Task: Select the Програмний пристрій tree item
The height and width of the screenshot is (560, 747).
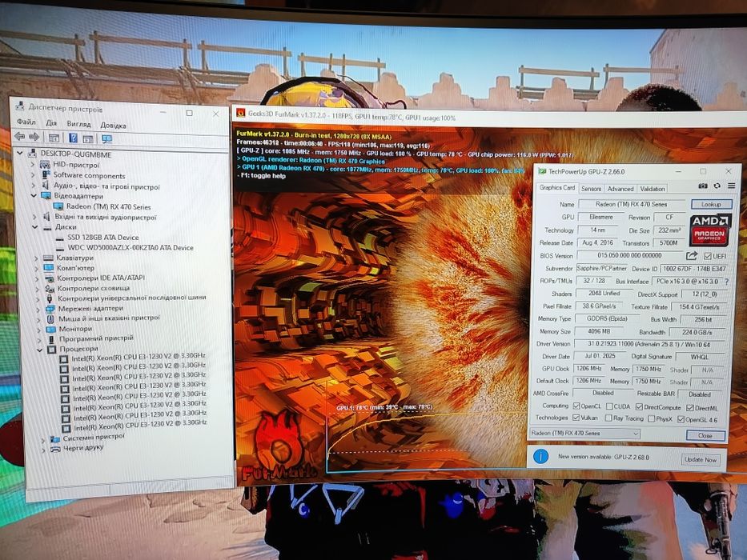Action: tap(96, 338)
